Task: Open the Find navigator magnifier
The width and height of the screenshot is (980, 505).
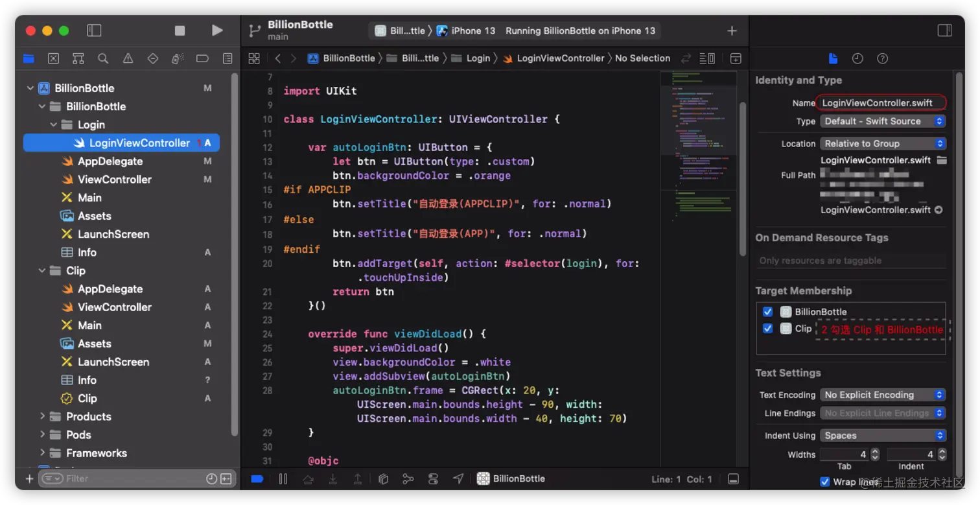Action: 103,58
